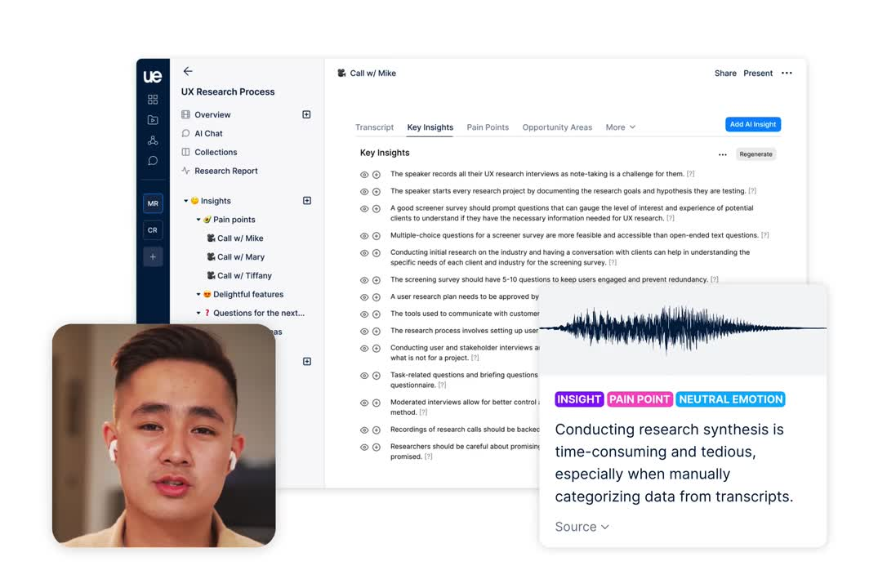Click the Present button
Viewport: 887px width, 588px height.
[x=758, y=73]
